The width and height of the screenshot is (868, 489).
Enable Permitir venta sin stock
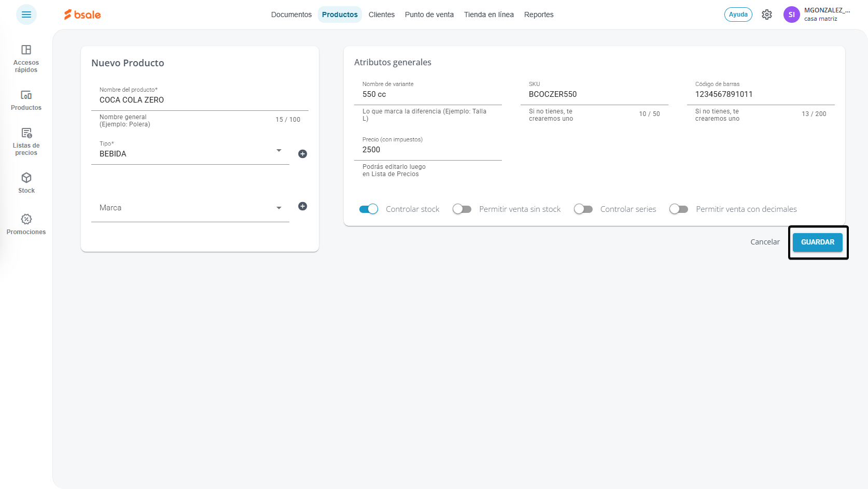[461, 209]
